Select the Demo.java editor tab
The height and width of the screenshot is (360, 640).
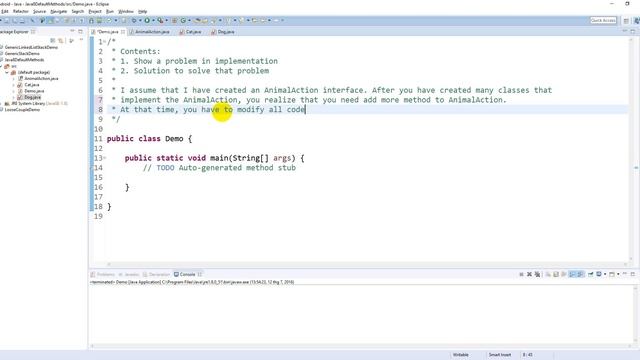click(107, 31)
